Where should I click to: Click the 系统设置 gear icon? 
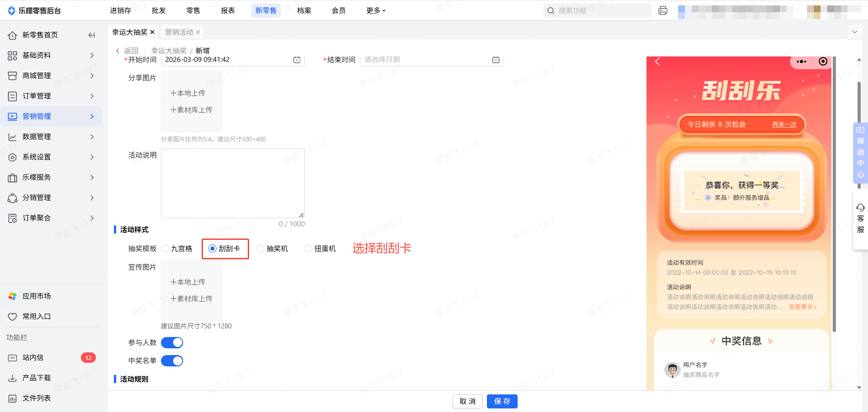pos(12,157)
